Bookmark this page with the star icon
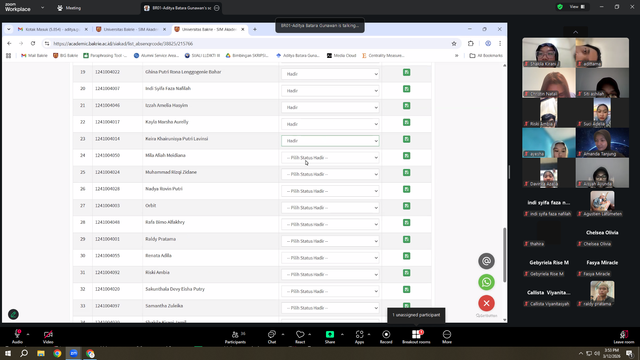The height and width of the screenshot is (360, 640). [454, 44]
